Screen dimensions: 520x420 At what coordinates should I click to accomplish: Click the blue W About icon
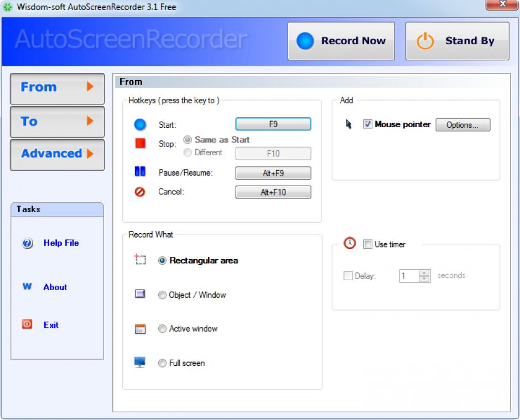(x=27, y=286)
